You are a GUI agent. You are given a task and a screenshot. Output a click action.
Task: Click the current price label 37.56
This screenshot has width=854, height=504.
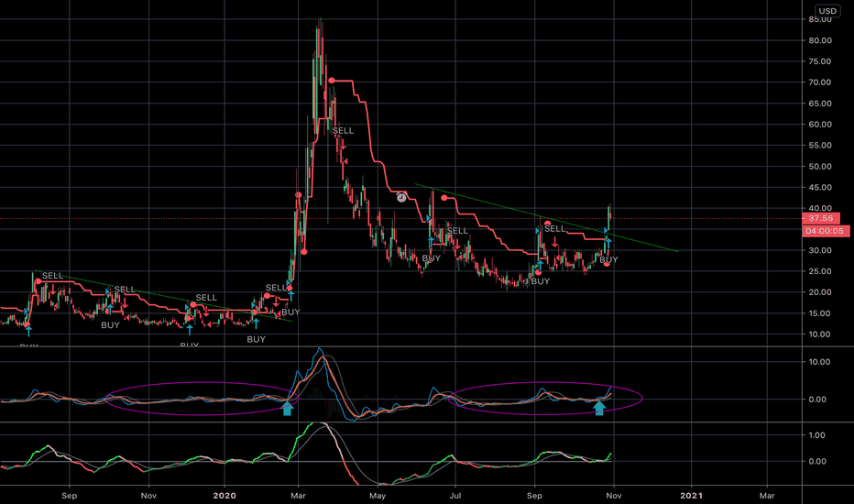click(821, 218)
